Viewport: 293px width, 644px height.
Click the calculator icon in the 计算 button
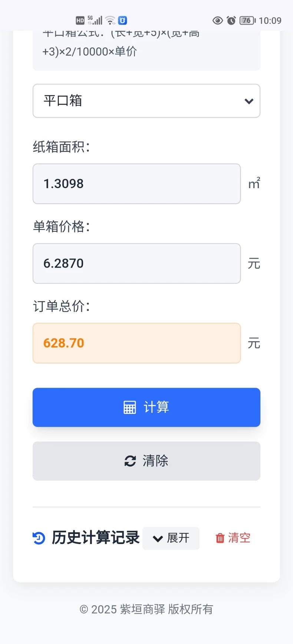[x=129, y=407]
